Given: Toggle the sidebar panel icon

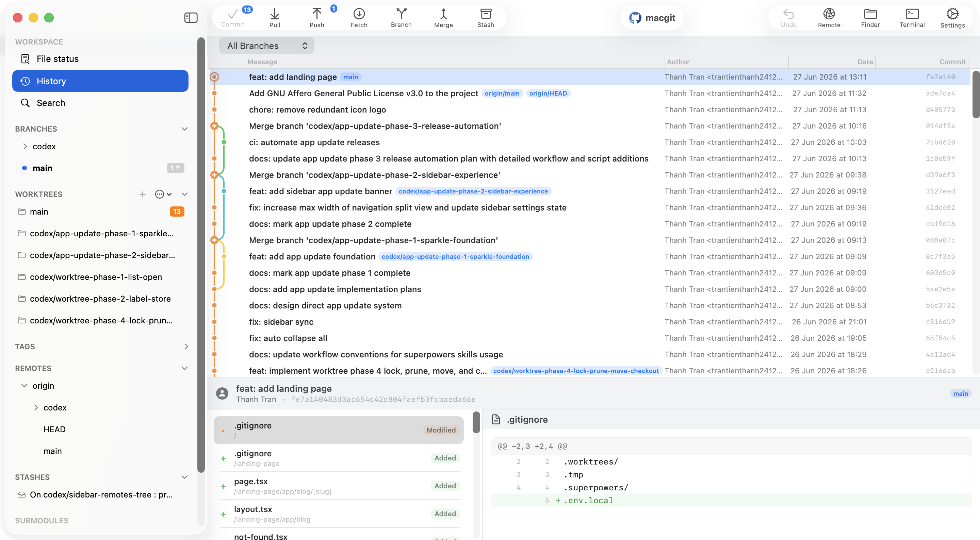Looking at the screenshot, I should point(191,17).
